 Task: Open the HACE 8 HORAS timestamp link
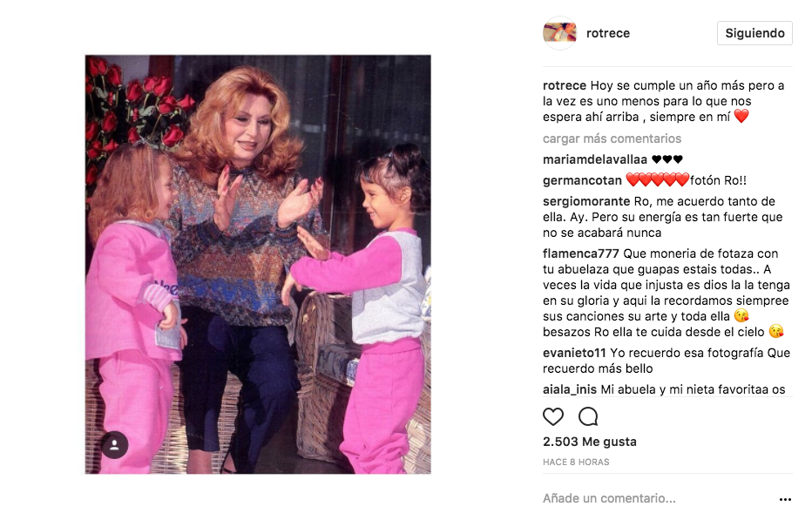(576, 462)
